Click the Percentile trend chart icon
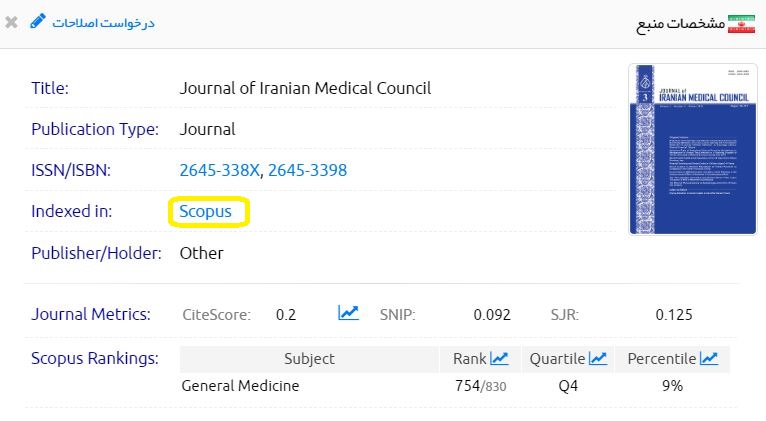 (x=708, y=358)
